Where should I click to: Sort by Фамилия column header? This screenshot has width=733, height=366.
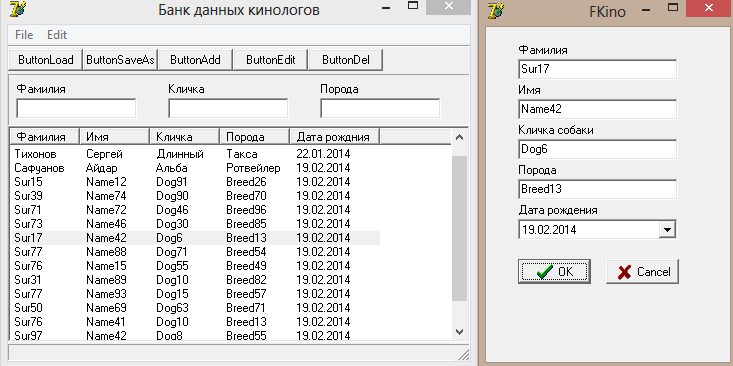(44, 136)
